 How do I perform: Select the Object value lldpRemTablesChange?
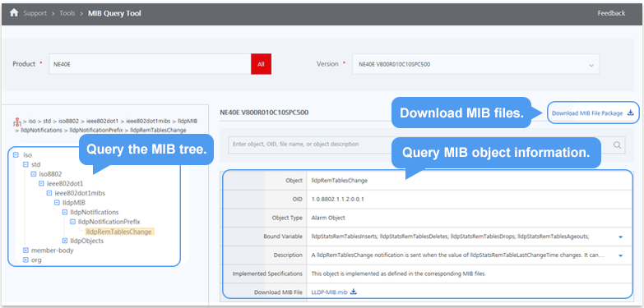click(339, 181)
